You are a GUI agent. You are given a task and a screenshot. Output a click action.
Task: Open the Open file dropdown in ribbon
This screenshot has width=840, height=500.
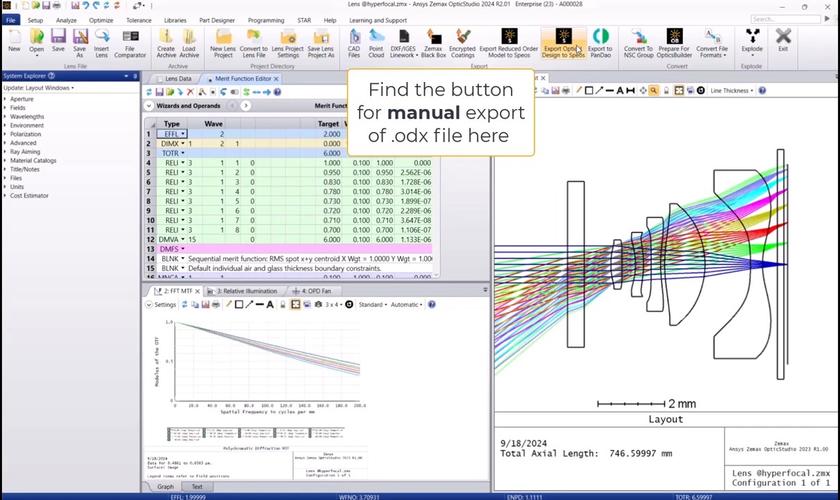[36, 53]
